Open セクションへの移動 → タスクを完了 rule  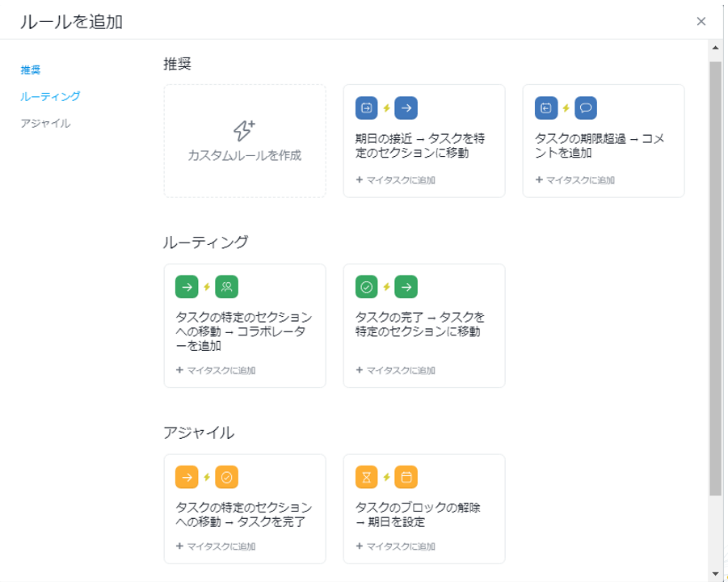245,509
